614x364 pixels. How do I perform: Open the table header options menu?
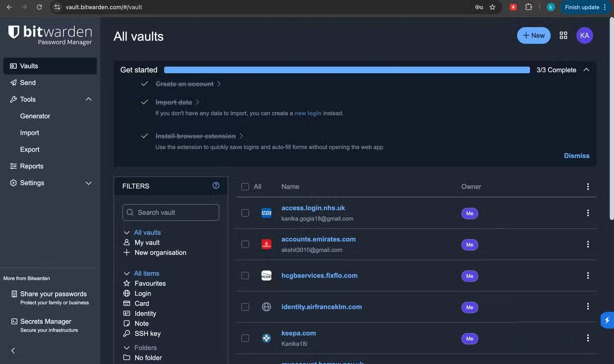(588, 186)
